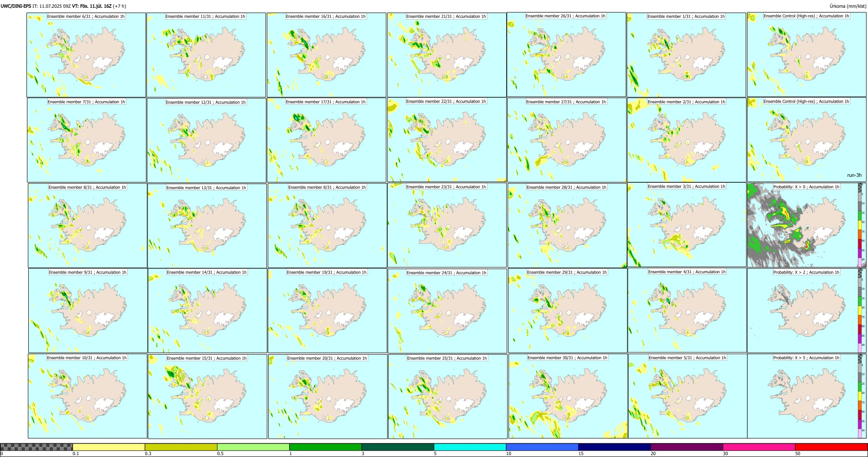Enlarge the Ensemble member 30/31 map

568,396
